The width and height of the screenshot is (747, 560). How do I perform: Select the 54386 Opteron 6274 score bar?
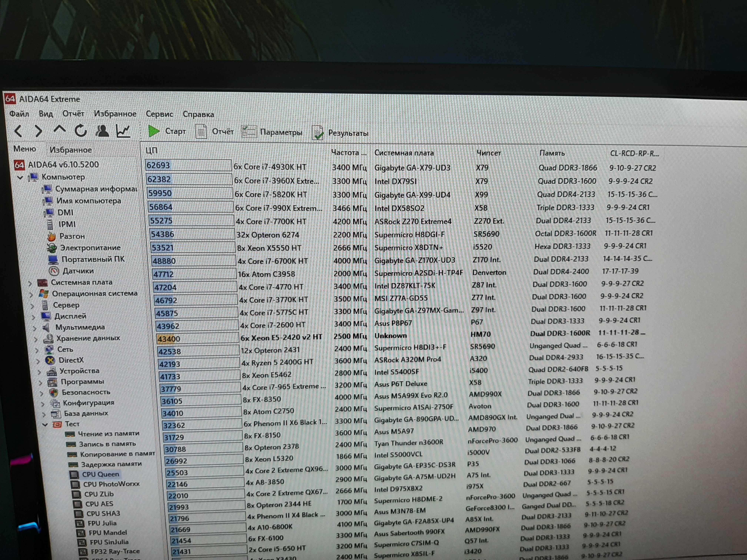(x=192, y=234)
